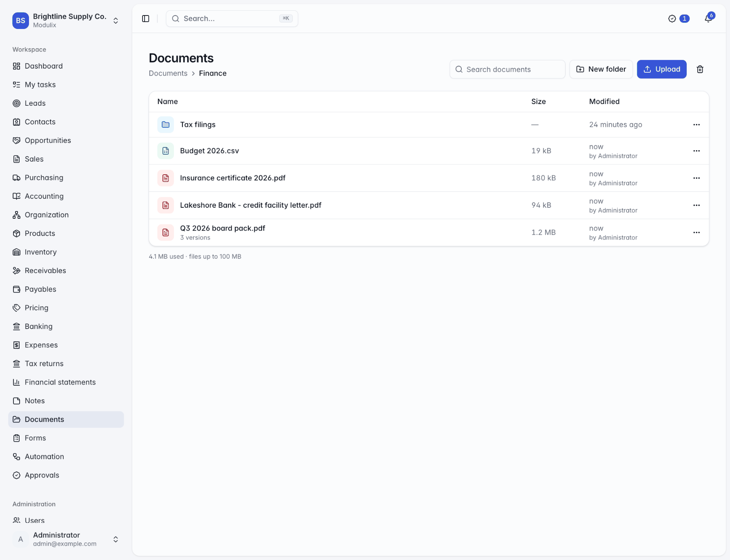Open more actions for Tax filings

click(697, 124)
